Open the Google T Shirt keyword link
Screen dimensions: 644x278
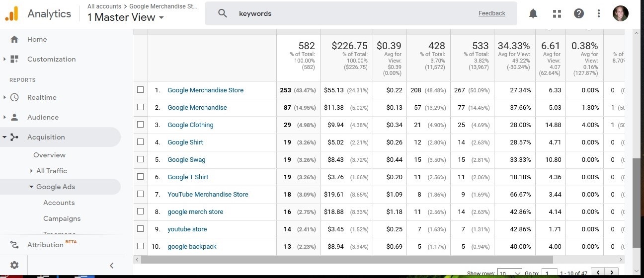tap(188, 177)
